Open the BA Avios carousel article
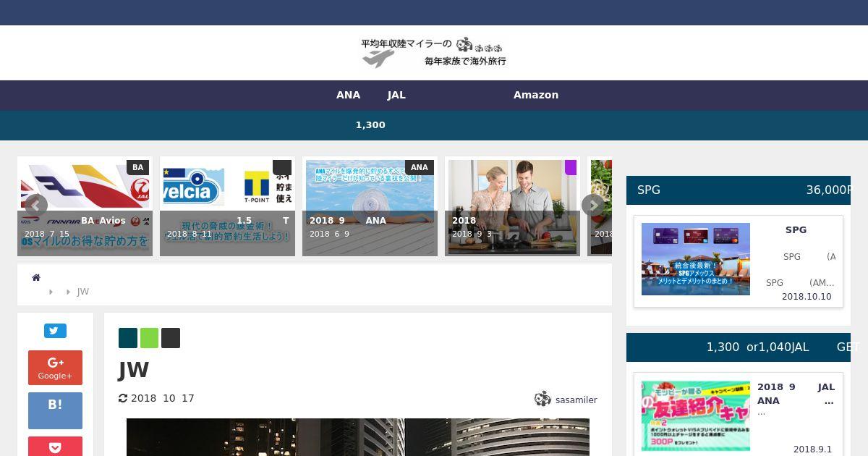The height and width of the screenshot is (456, 868). 85,206
